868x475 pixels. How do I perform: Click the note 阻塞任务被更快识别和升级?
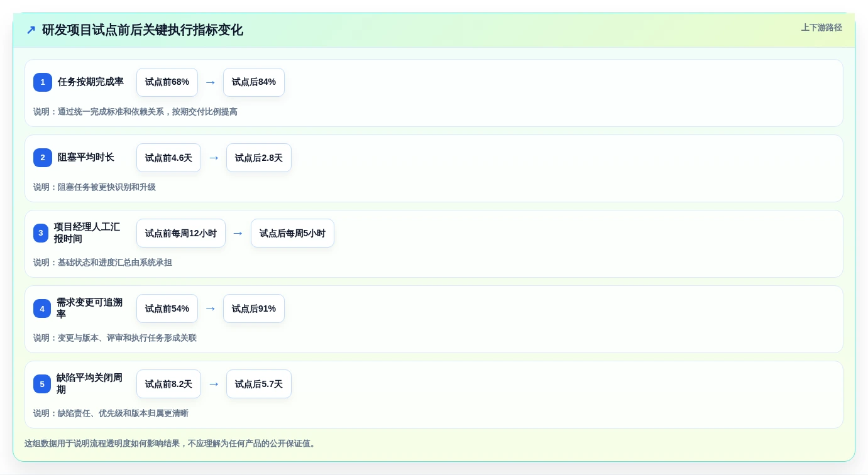[94, 187]
